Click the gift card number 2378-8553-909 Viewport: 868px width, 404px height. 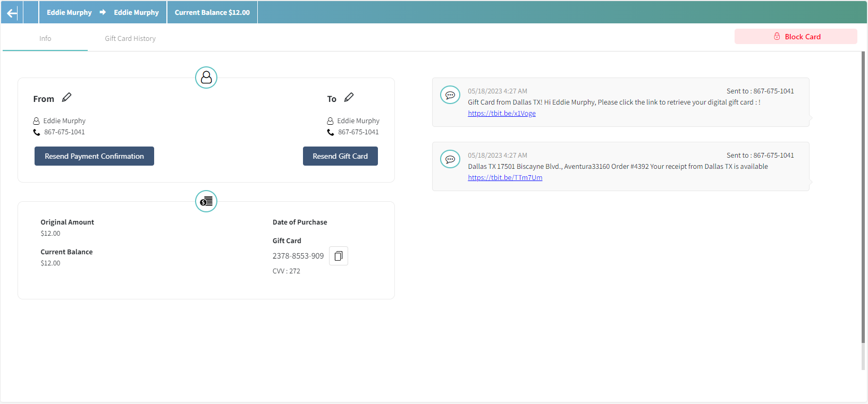click(x=298, y=256)
